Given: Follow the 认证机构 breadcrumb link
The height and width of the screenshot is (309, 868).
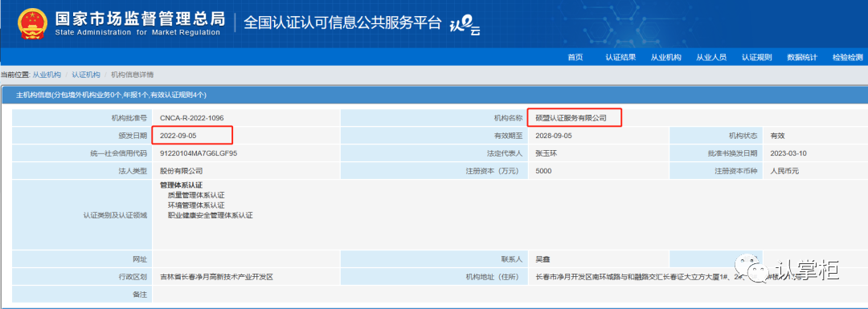Looking at the screenshot, I should pyautogui.click(x=86, y=75).
